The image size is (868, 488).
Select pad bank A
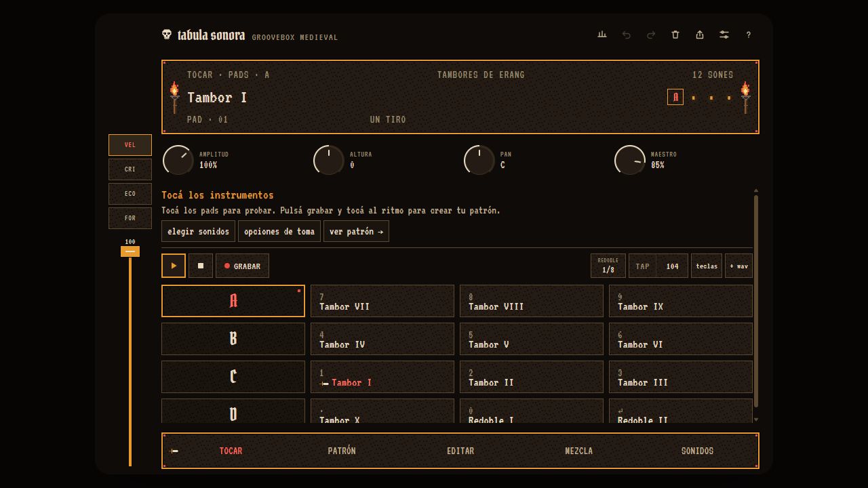(x=233, y=301)
